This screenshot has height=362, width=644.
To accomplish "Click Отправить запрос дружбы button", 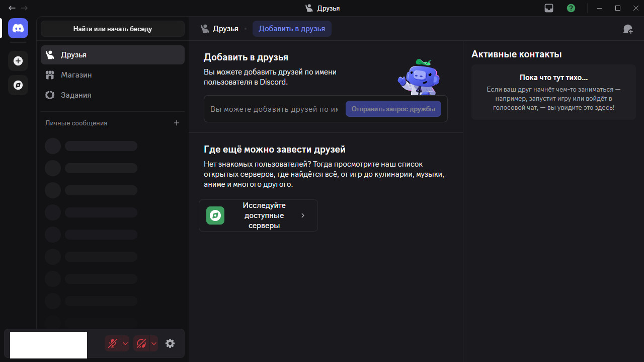I will 393,109.
